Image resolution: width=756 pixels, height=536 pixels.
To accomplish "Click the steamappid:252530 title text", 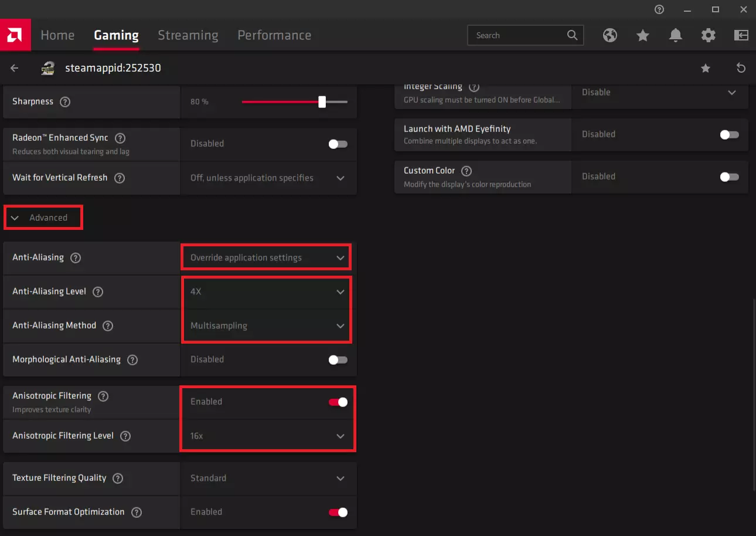I will tap(113, 68).
